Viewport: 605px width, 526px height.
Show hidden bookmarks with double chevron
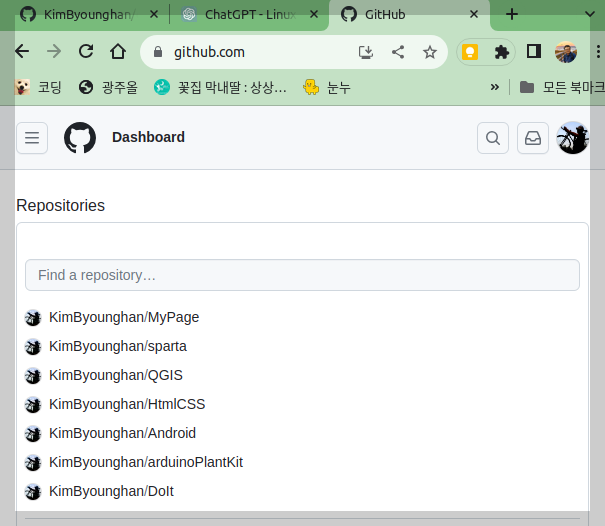pos(495,87)
